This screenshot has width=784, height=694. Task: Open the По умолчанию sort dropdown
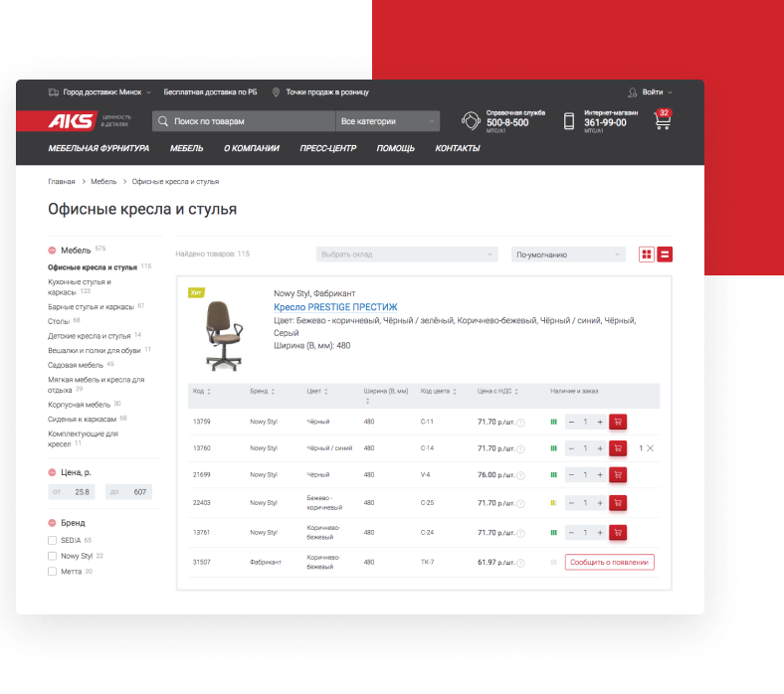568,255
